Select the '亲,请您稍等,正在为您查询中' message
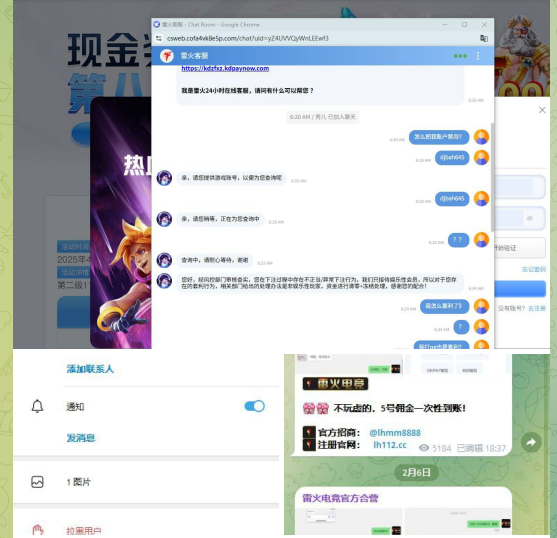557x538 pixels. pos(220,219)
